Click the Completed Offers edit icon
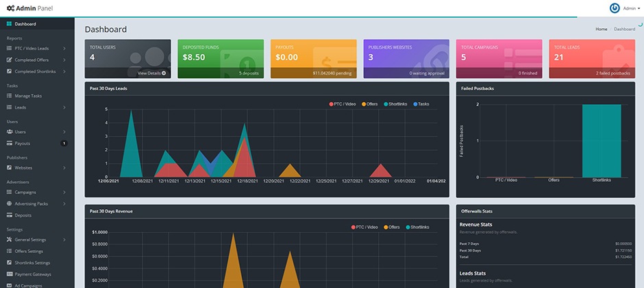The width and height of the screenshot is (644, 288). point(9,60)
